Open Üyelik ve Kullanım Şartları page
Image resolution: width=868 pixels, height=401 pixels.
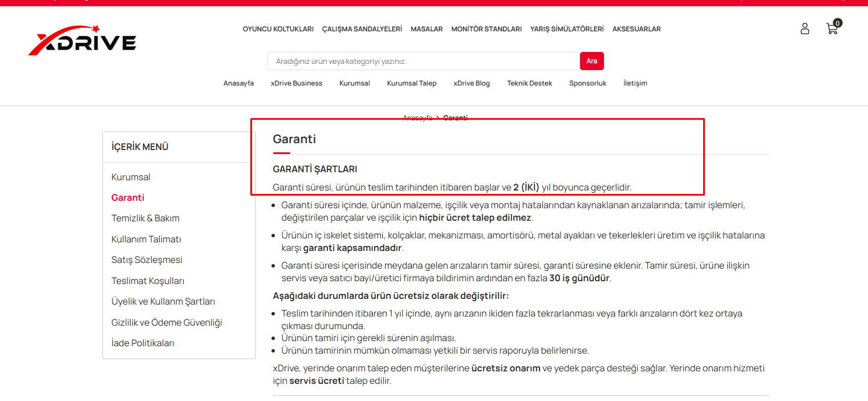163,301
